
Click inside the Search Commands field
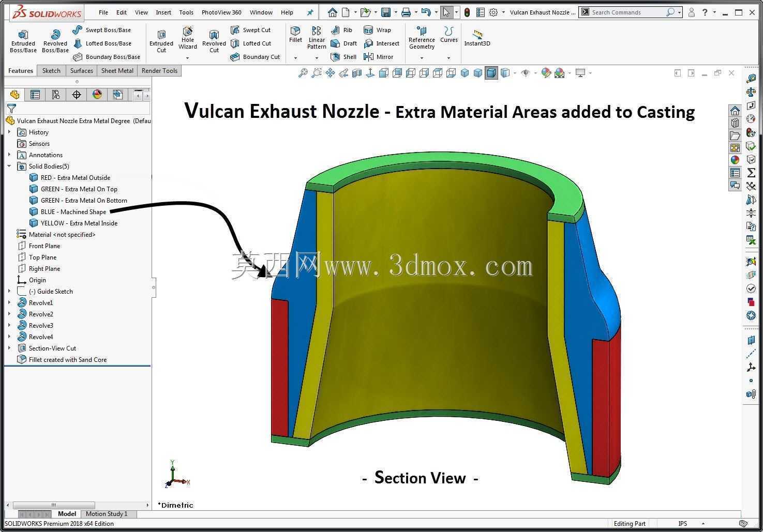627,12
